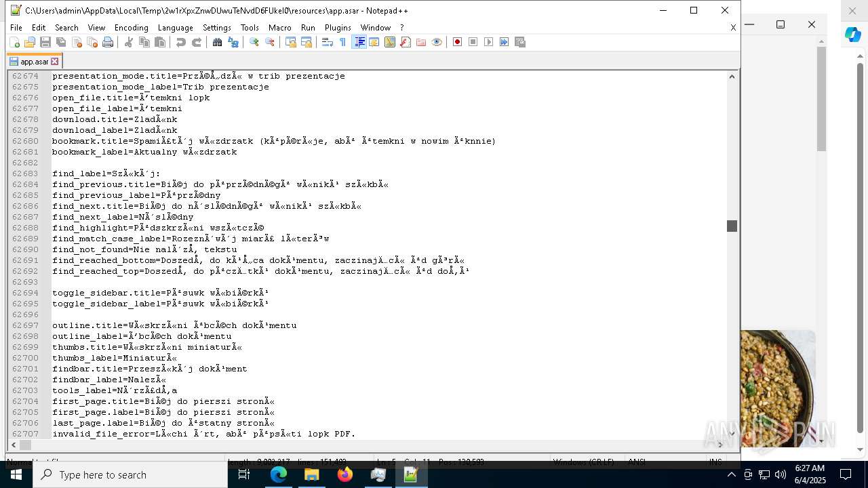868x488 pixels.
Task: Toggle the Indent Guide toolbar icon
Action: pyautogui.click(x=359, y=42)
